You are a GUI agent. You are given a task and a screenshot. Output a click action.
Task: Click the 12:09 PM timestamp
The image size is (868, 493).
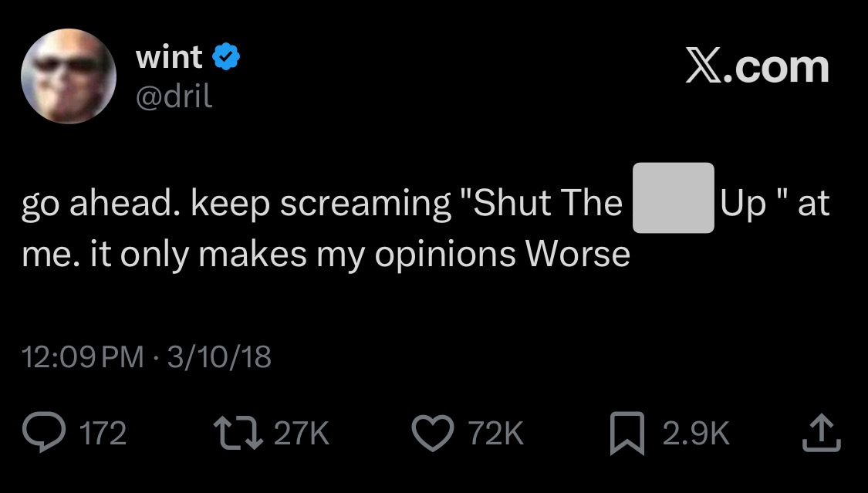[x=83, y=357]
